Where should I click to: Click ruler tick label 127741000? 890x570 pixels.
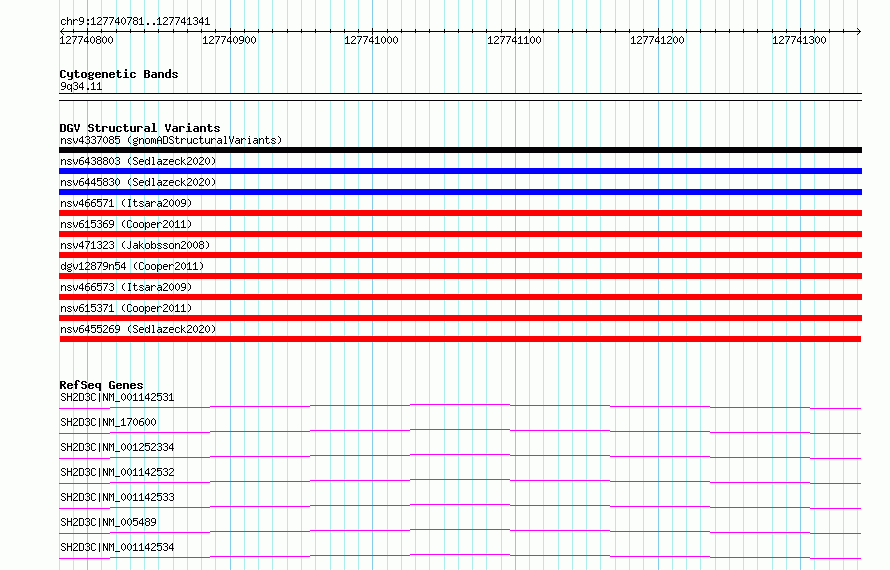click(371, 40)
